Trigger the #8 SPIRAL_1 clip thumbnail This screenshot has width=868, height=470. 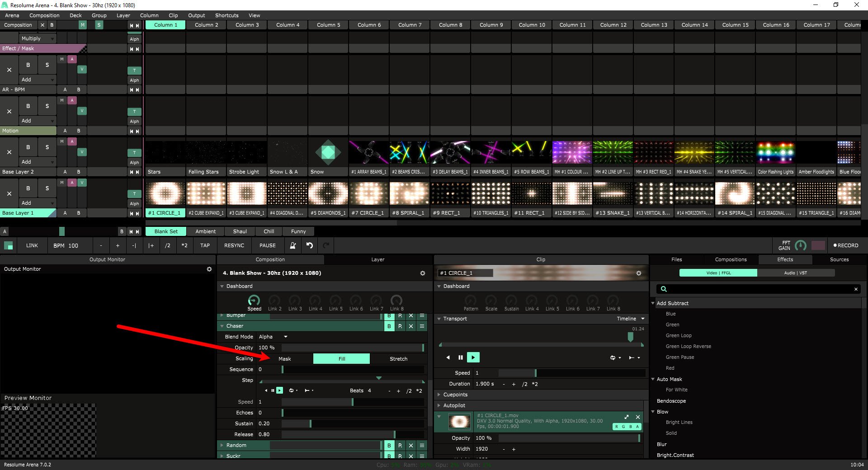coord(409,193)
